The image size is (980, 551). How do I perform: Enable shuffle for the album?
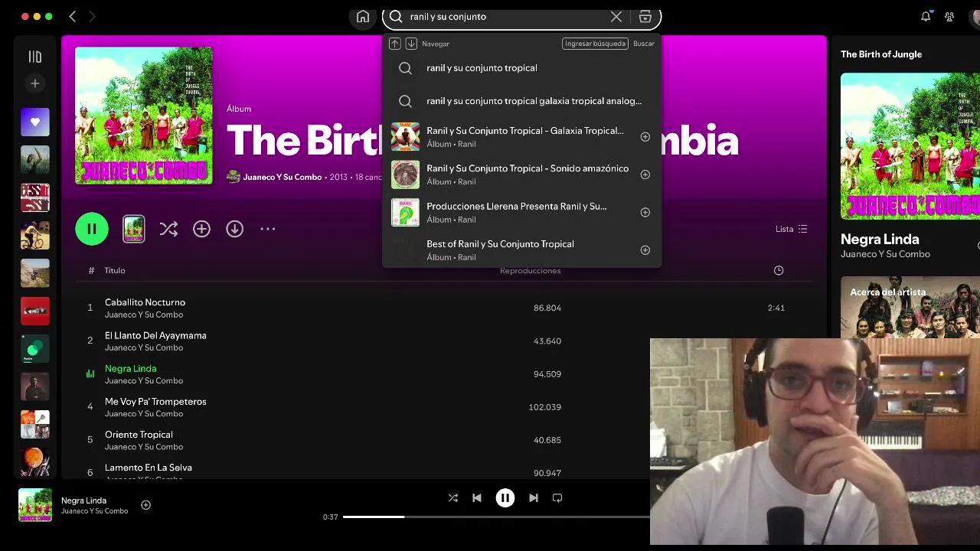click(168, 229)
